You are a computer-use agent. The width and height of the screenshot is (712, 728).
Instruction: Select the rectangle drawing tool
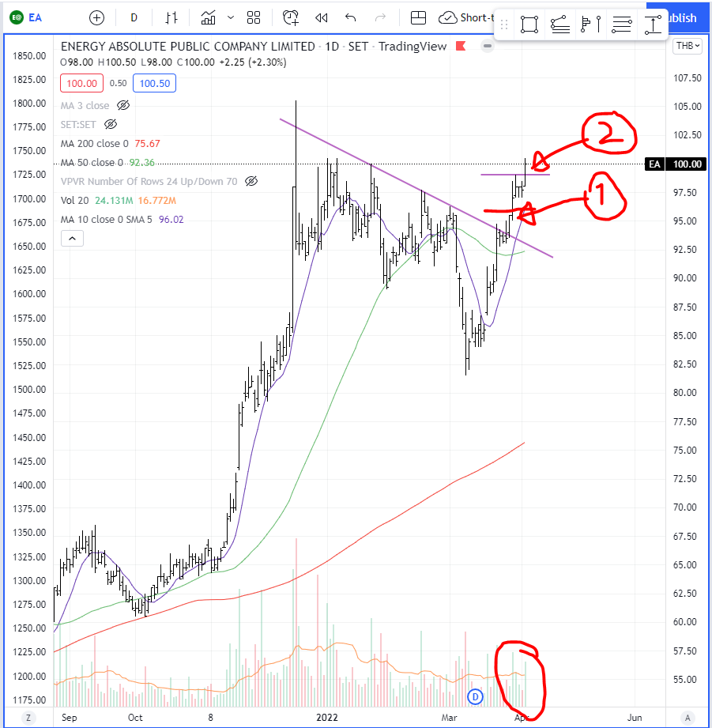pos(529,25)
